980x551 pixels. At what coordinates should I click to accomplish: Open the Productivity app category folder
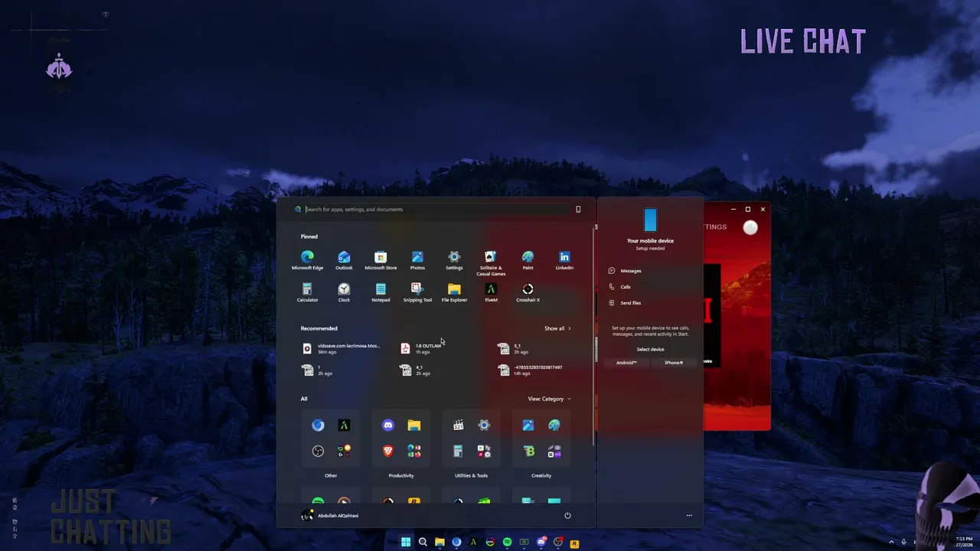point(401,439)
